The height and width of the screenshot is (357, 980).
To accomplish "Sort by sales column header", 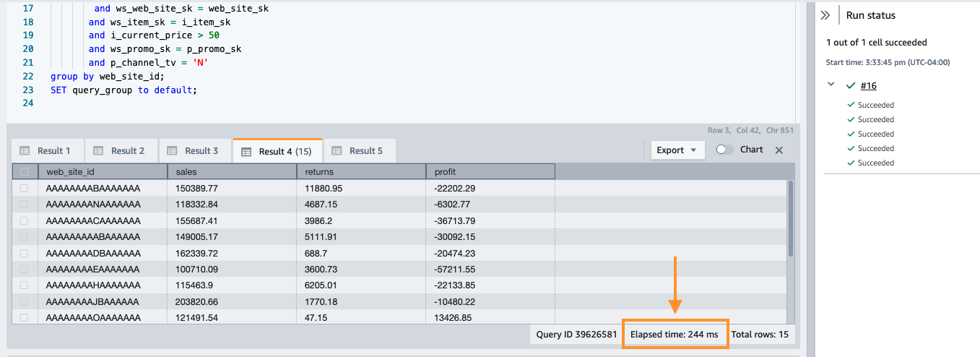I will [x=232, y=171].
